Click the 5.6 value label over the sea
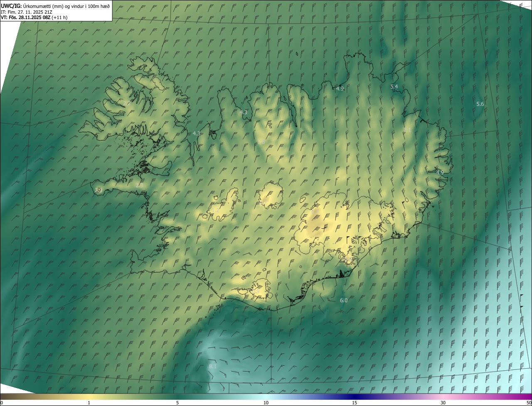The width and height of the screenshot is (532, 406). point(480,104)
